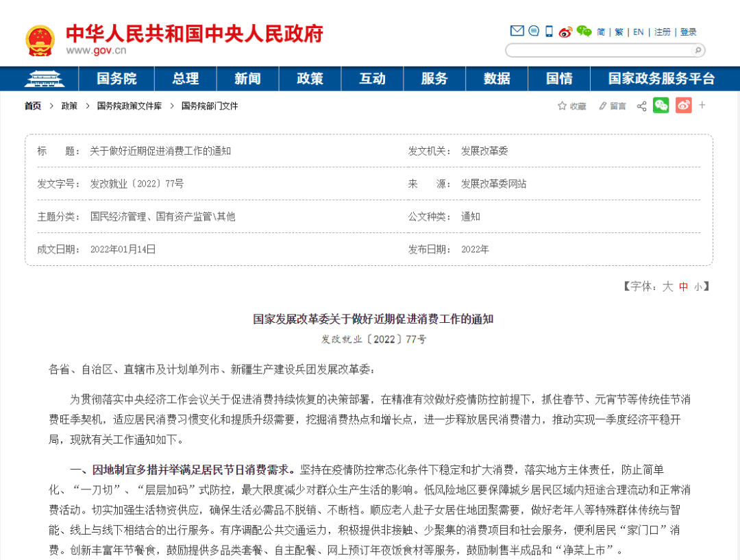Open the mobile phone client icon
The height and width of the screenshot is (560, 740).
(x=549, y=32)
